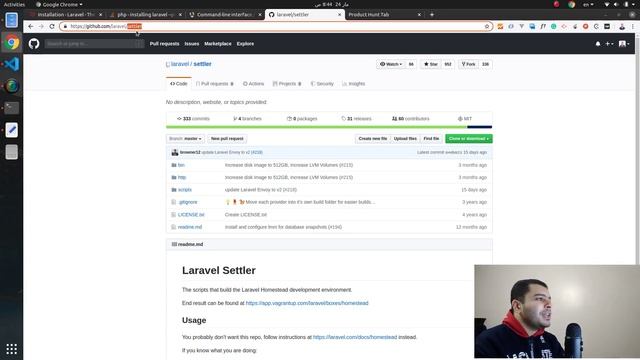640x360 pixels.
Task: Open the .gitignore file
Action: [187, 202]
